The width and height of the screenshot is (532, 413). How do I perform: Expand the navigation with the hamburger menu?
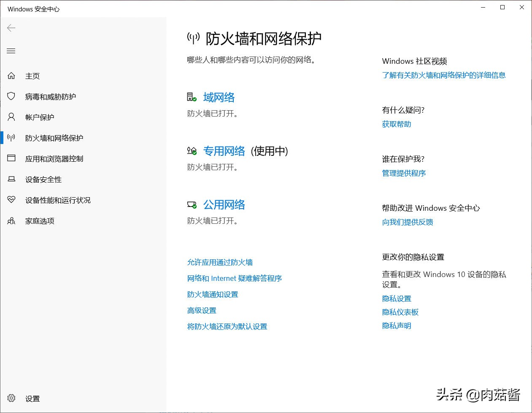pos(11,51)
